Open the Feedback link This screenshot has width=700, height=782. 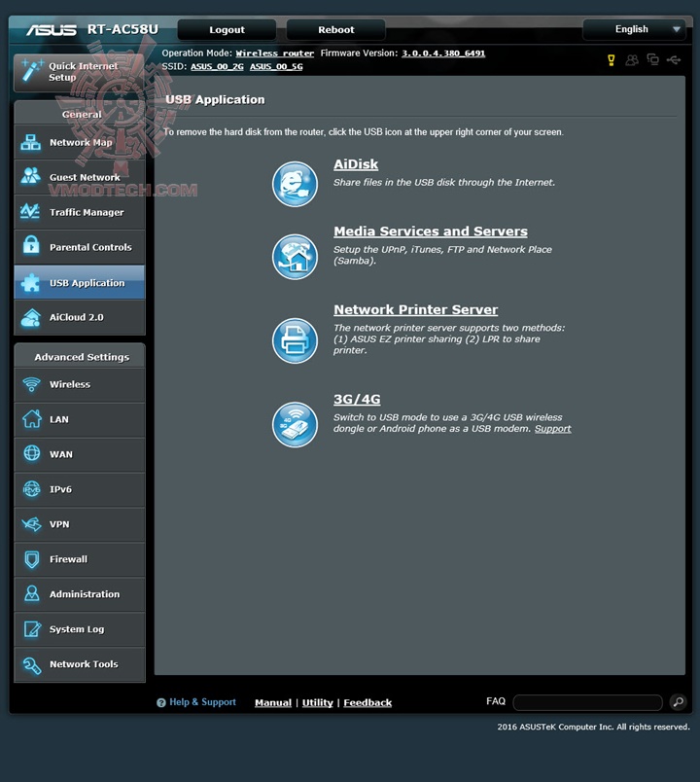coord(367,702)
